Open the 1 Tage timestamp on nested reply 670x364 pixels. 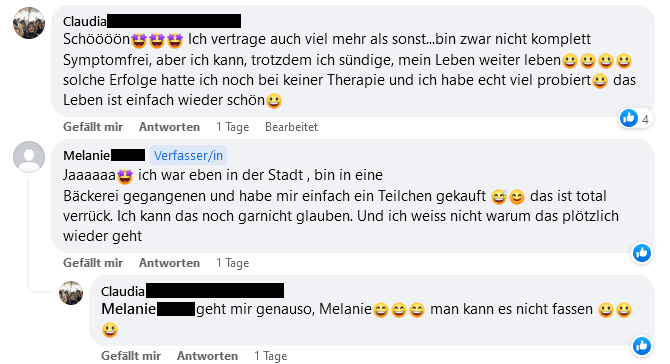[270, 356]
